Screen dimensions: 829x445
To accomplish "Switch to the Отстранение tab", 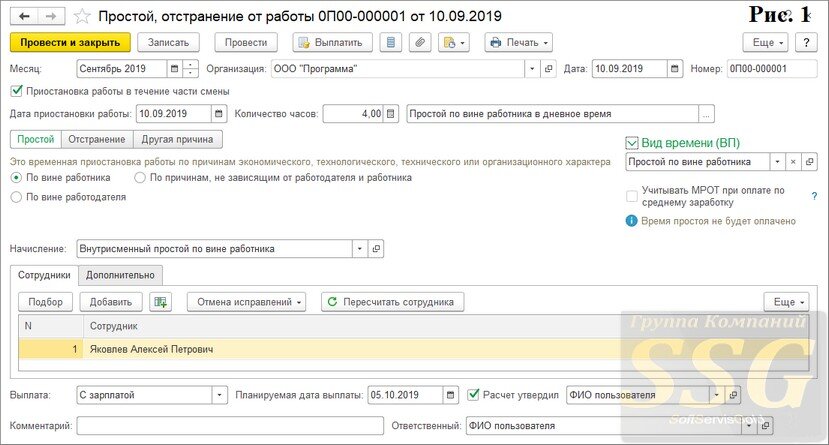I will (x=97, y=140).
